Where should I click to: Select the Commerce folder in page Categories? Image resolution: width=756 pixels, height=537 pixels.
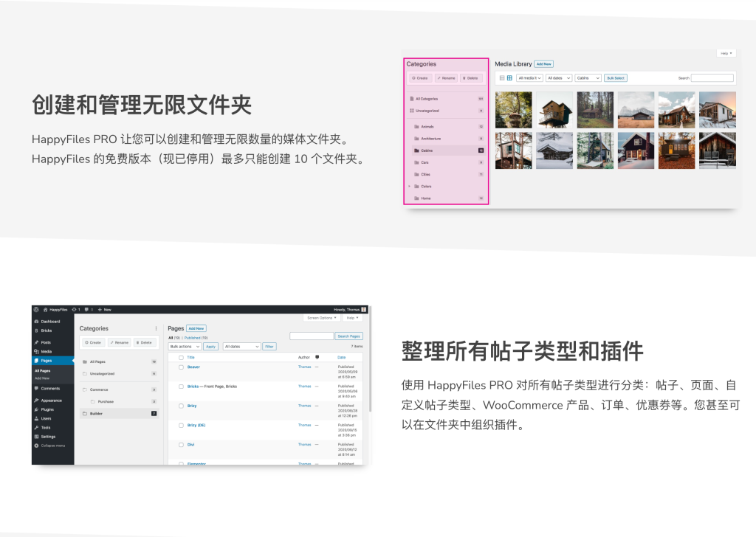[x=119, y=389]
